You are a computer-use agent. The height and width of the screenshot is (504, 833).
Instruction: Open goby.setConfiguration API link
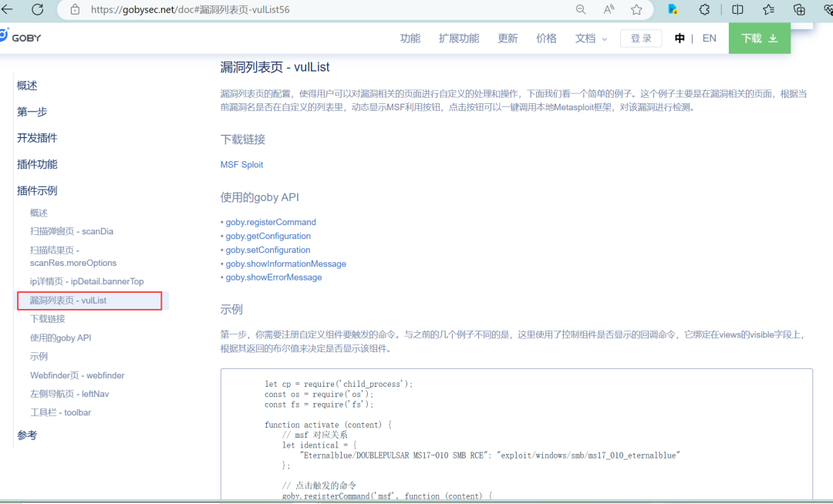point(268,250)
